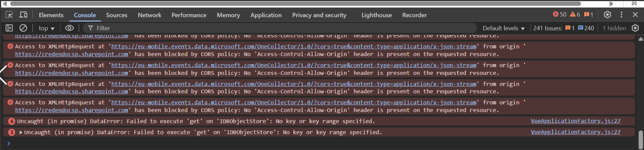Open the last VueApplicationFactory.js:27 source link
The width and height of the screenshot is (644, 150).
(x=575, y=132)
